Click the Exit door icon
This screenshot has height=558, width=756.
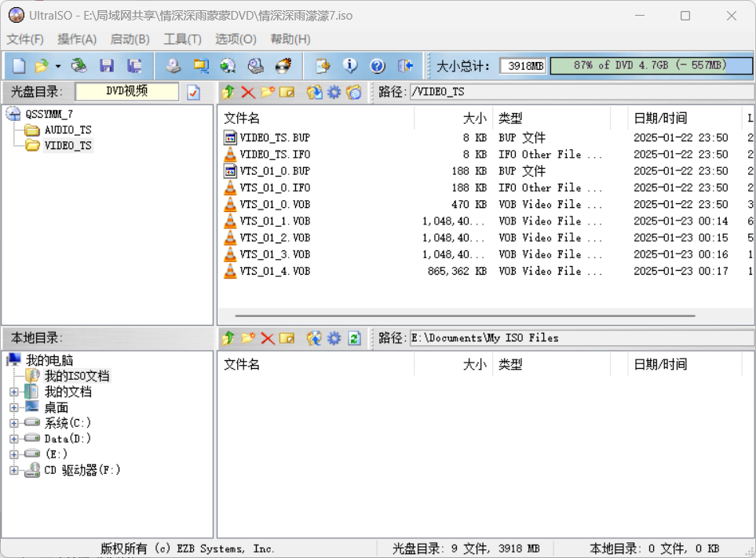(405, 66)
